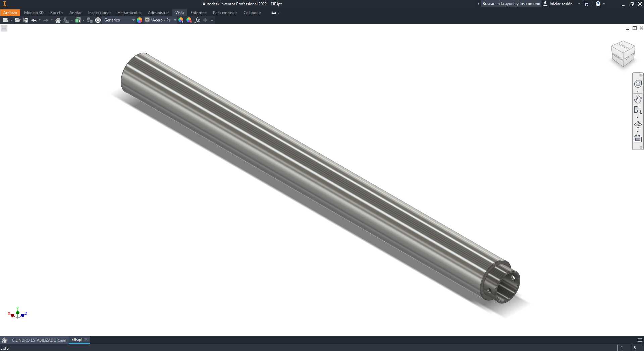Open the full navigation wheel
Viewport: 644px width, 351px height.
[638, 84]
